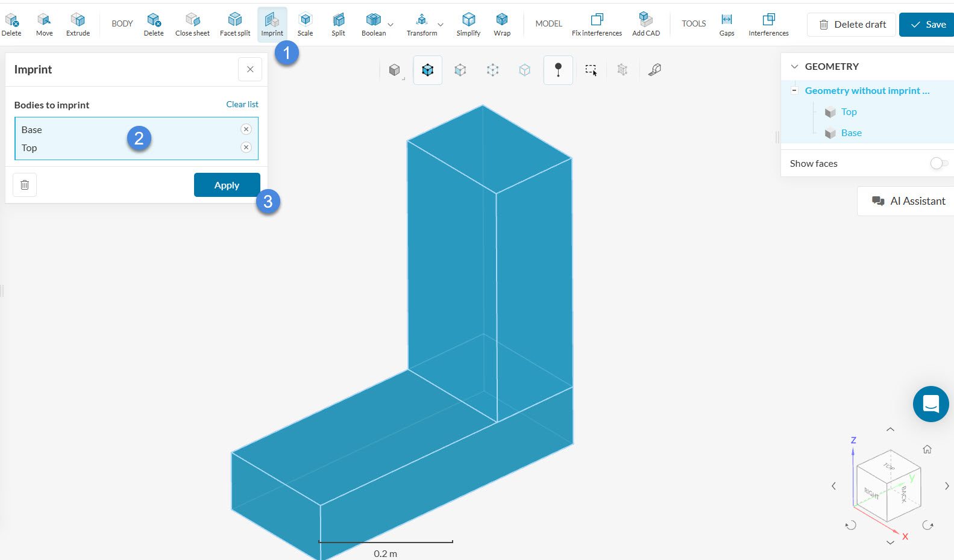Remove Top from imprint list
Image resolution: width=954 pixels, height=560 pixels.
click(x=246, y=147)
